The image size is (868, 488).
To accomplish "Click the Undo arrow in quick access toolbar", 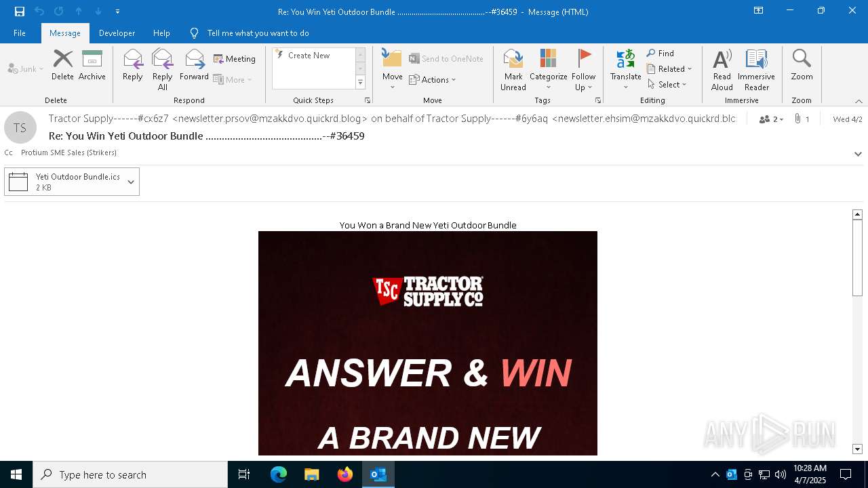I will point(39,12).
